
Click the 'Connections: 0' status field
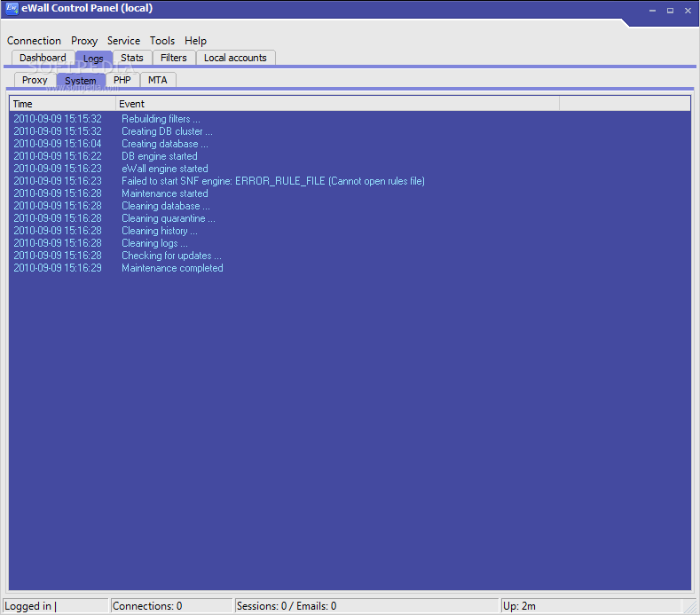coord(171,606)
